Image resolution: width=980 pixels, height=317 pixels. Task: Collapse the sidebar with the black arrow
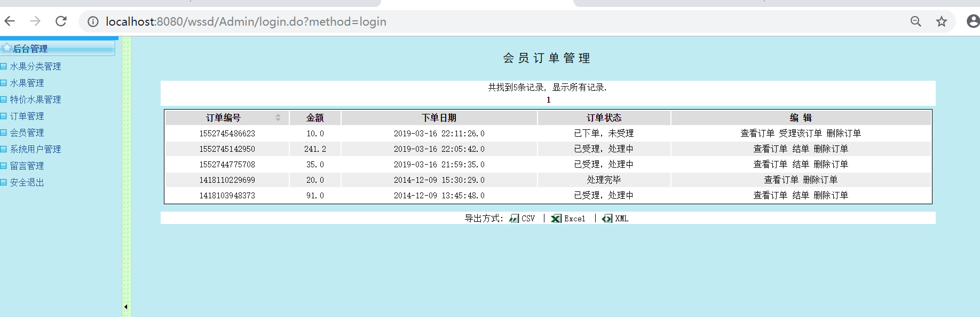point(126,307)
